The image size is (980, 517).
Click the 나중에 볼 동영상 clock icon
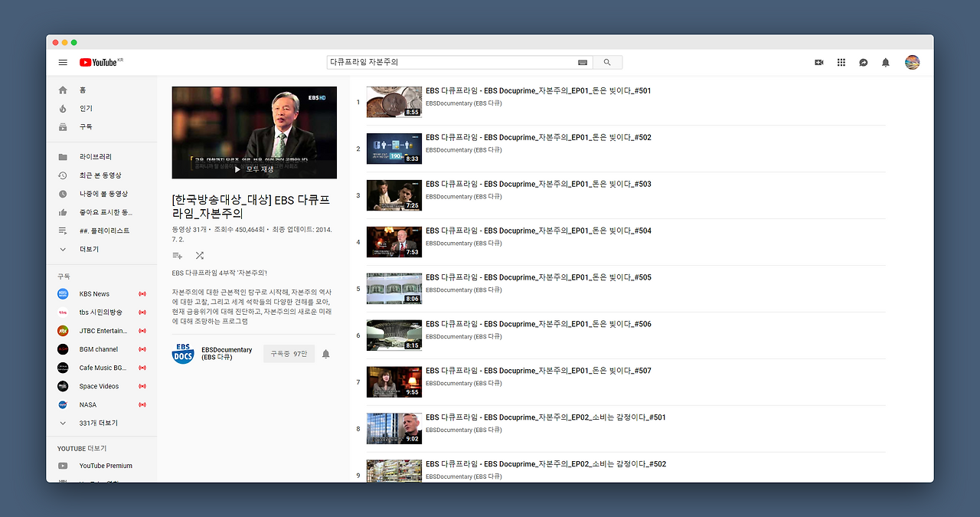tap(63, 194)
